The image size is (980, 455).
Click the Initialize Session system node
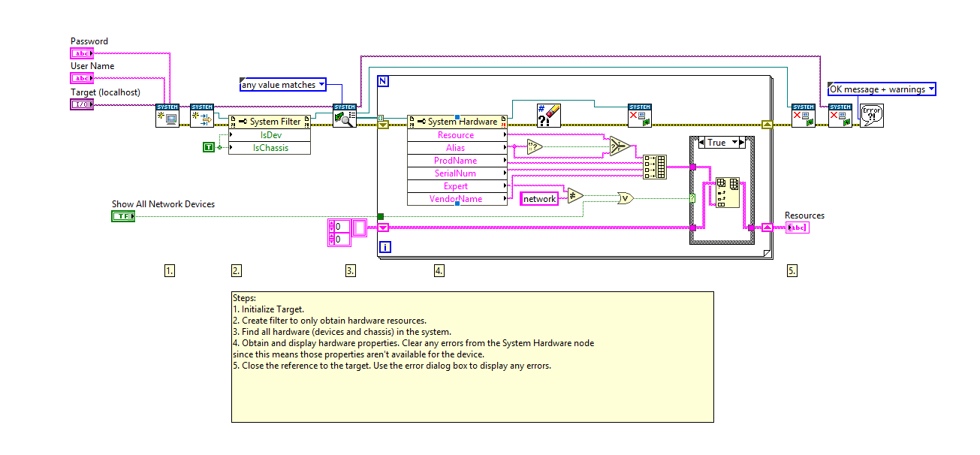click(x=167, y=116)
